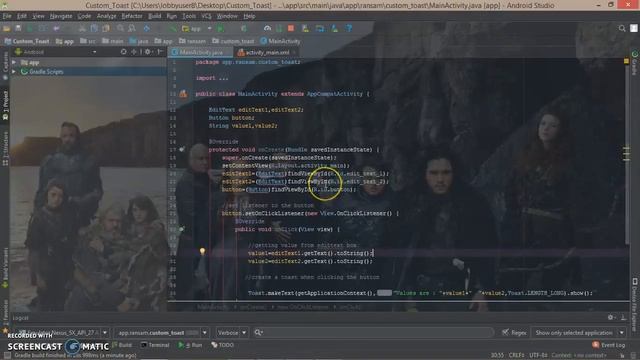The width and height of the screenshot is (640, 360).
Task: Toggle the 1: Project tool window
Action: click(x=5, y=105)
